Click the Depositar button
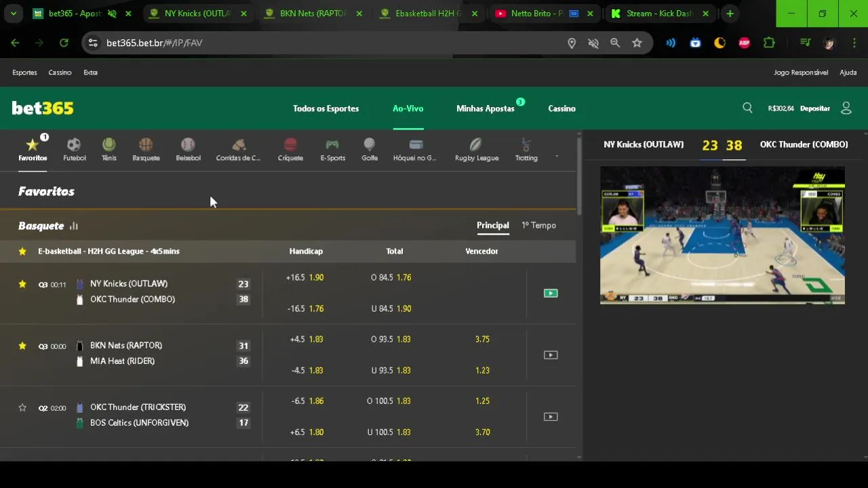 (x=815, y=108)
